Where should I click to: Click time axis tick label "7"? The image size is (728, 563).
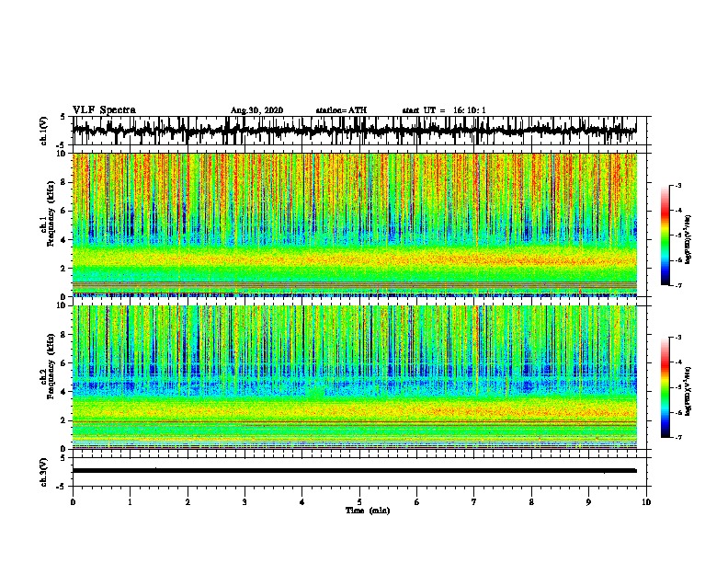(474, 502)
